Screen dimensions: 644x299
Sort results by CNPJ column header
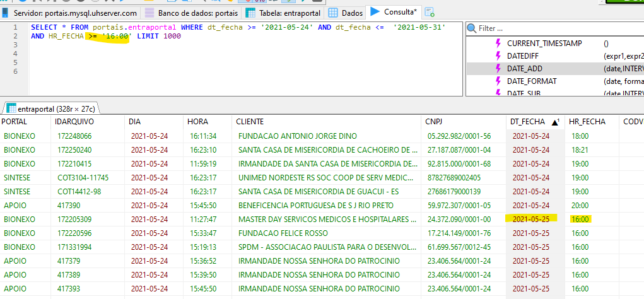463,122
